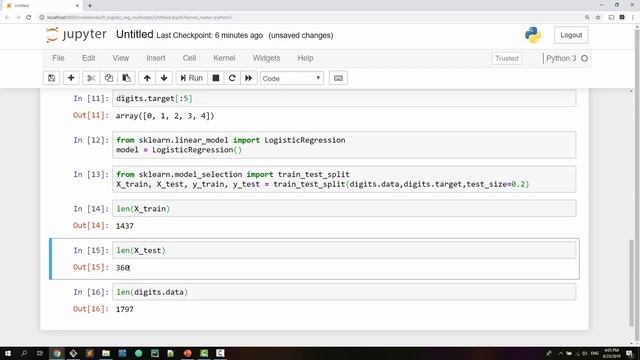Open the Cell menu
Image resolution: width=640 pixels, height=360 pixels.
189,58
